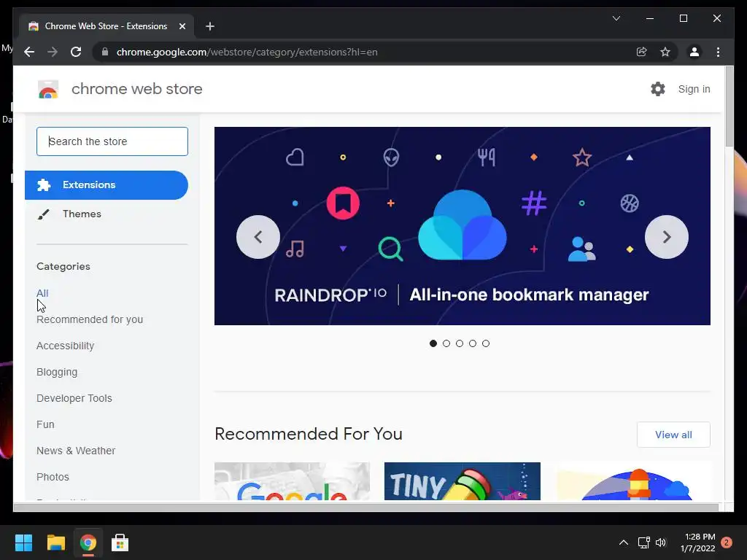Click the vertical page scrollbar
This screenshot has height=560, width=747.
[729, 107]
